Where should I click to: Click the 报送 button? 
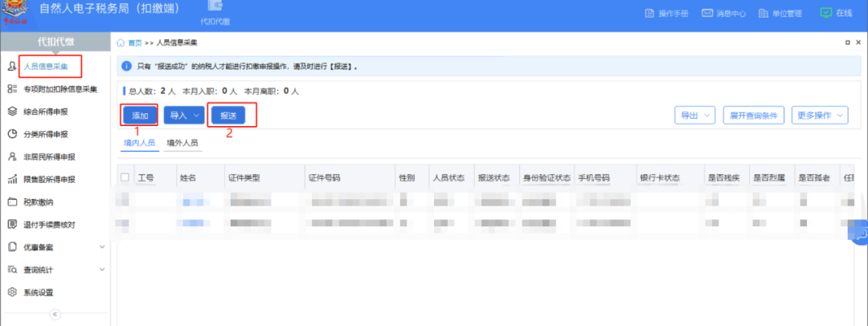click(x=228, y=116)
